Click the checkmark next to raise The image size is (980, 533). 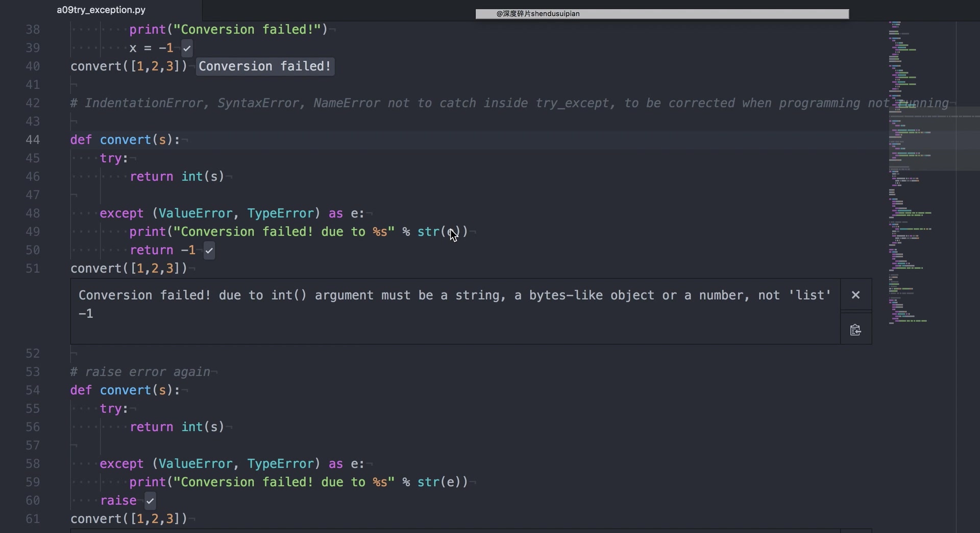tap(150, 501)
